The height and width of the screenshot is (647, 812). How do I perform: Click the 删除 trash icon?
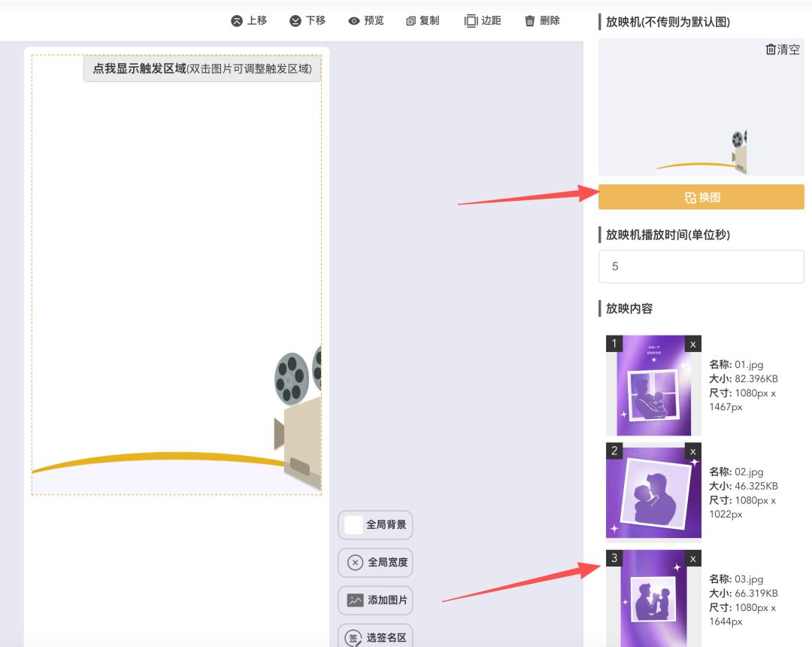point(530,21)
